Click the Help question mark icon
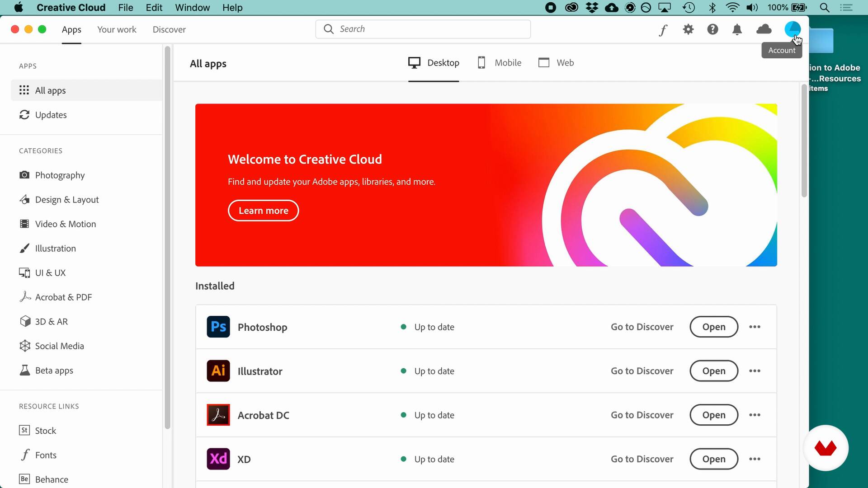This screenshot has width=868, height=488. (712, 29)
